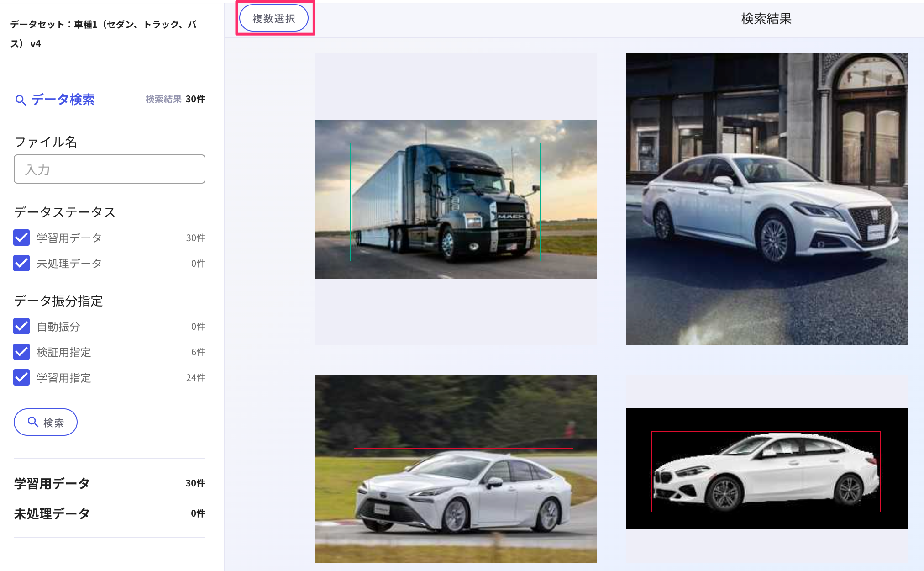Click the データ検索 heading link
Viewport: 924px width, 571px height.
[x=63, y=100]
